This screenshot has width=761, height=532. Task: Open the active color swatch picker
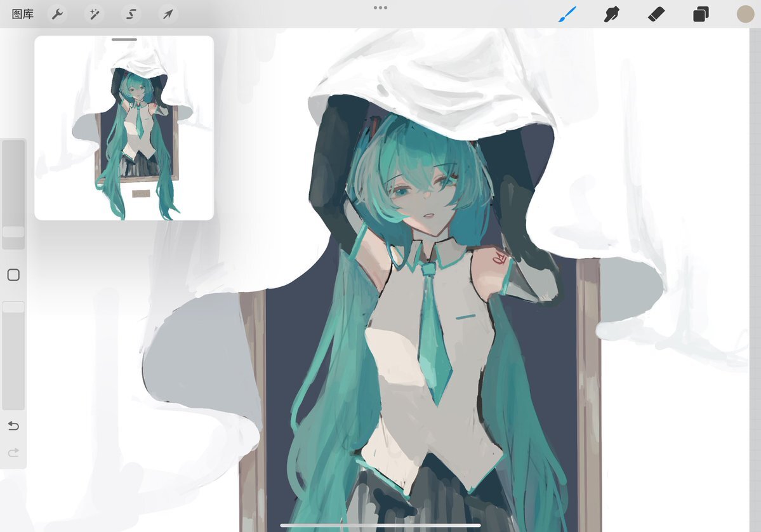pos(746,14)
